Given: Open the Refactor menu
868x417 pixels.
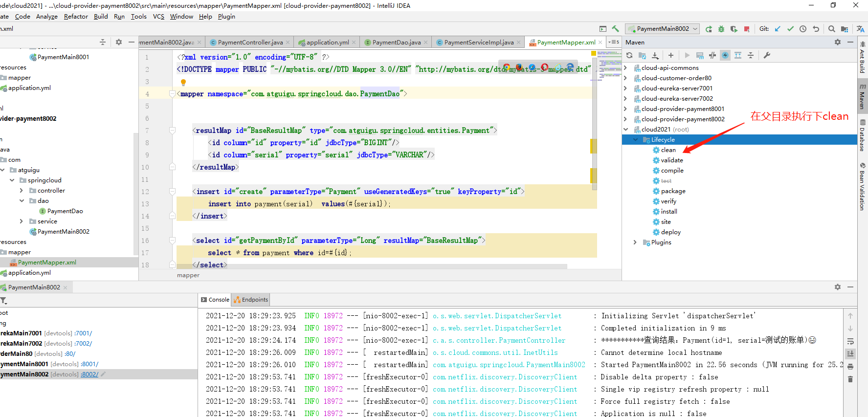Looking at the screenshot, I should (76, 16).
